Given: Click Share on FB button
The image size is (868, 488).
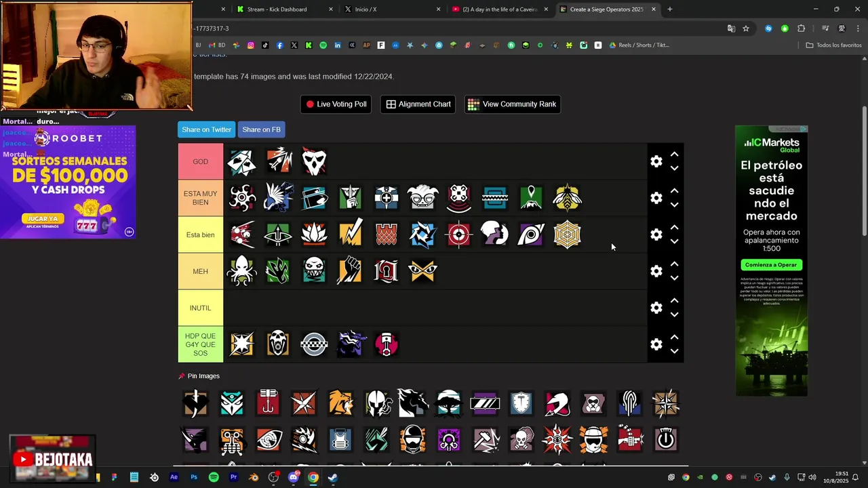Looking at the screenshot, I should (x=261, y=129).
